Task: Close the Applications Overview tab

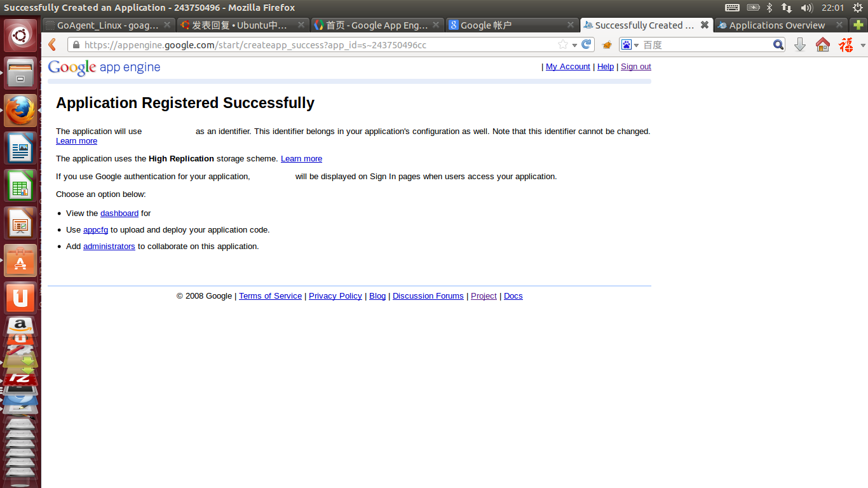Action: tap(839, 25)
